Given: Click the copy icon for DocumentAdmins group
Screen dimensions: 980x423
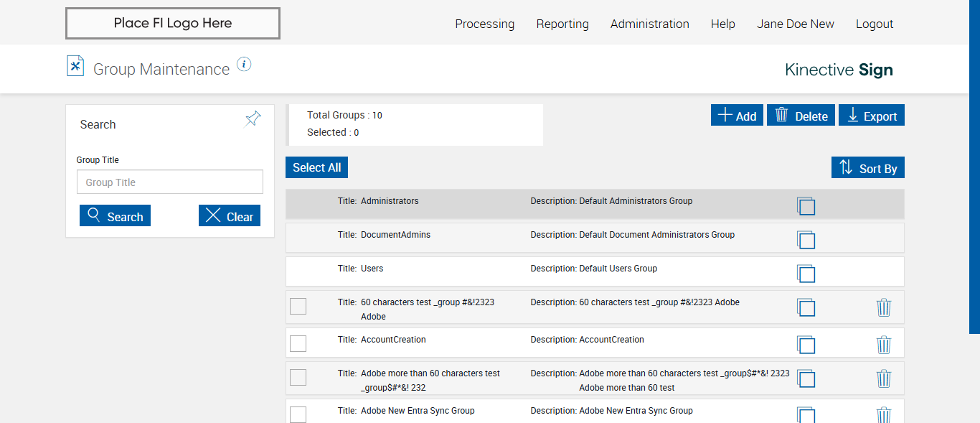Looking at the screenshot, I should (806, 240).
